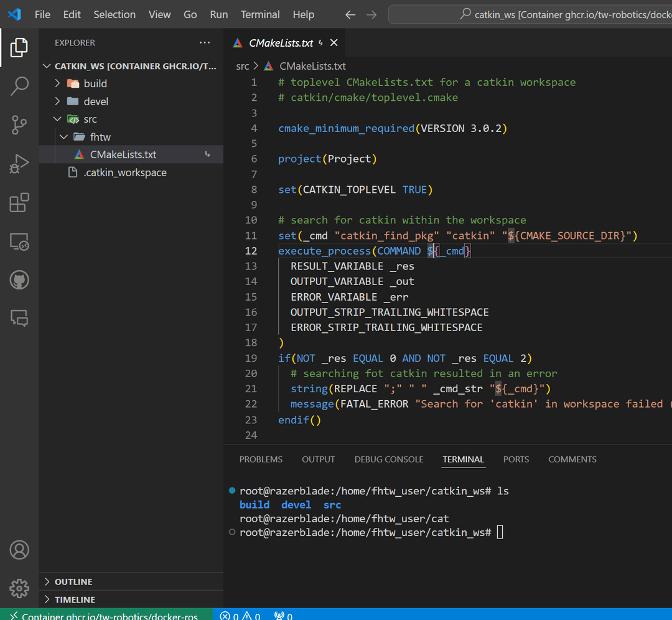Collapse the fhtw folder
Viewport: 672px width, 620px height.
pos(100,137)
